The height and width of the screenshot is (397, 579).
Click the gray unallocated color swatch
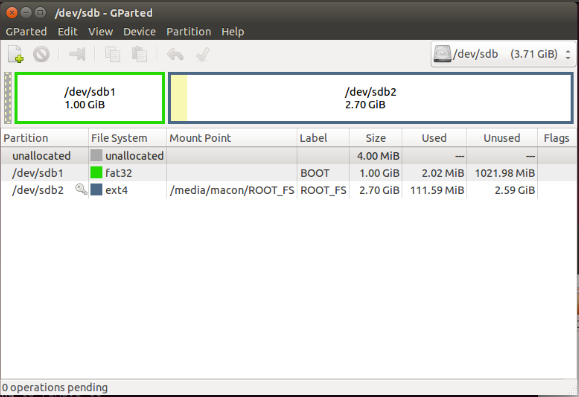tap(96, 155)
